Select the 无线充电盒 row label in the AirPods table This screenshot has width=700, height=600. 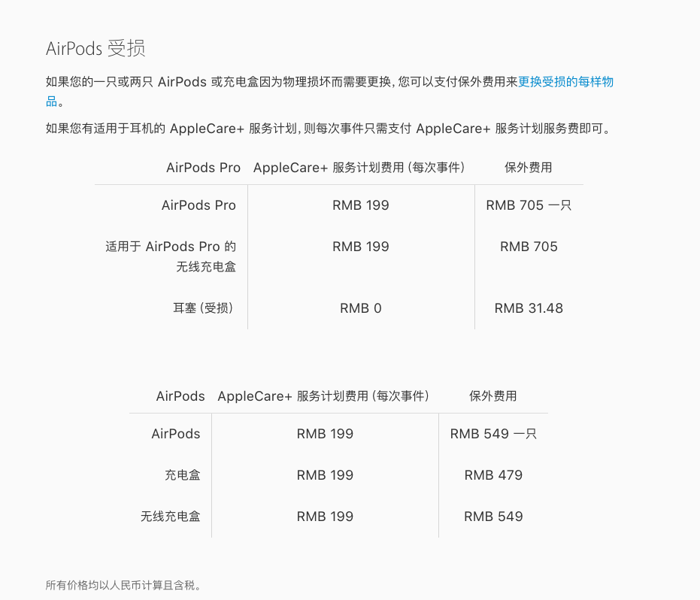click(171, 517)
